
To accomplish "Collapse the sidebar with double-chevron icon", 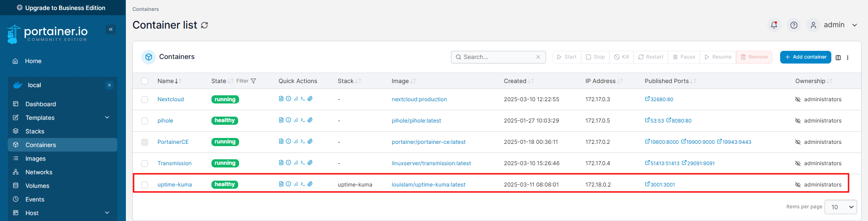I will click(111, 29).
